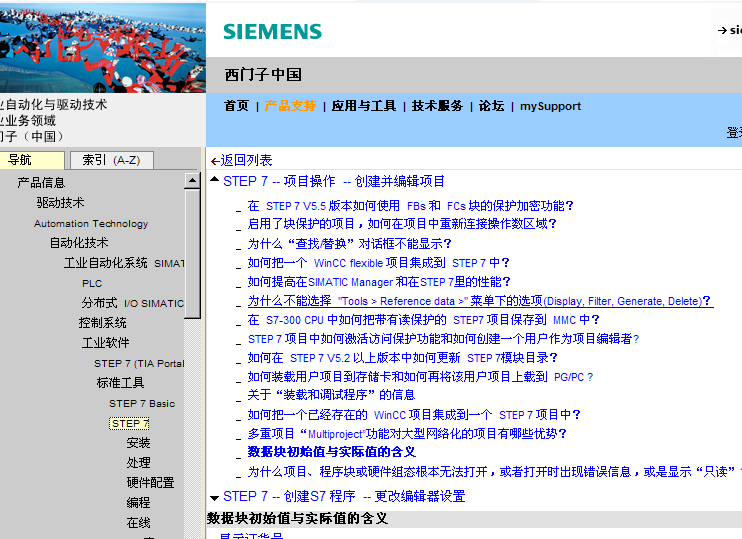Open the bold 数据块初始值与实际值的含义 link
Image resolution: width=742 pixels, height=539 pixels.
click(332, 452)
